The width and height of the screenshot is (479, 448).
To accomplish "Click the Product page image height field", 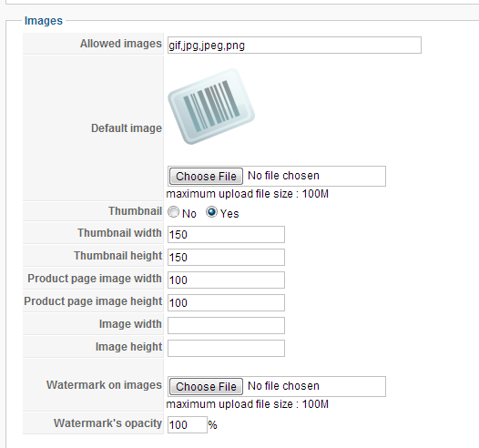I will (226, 302).
